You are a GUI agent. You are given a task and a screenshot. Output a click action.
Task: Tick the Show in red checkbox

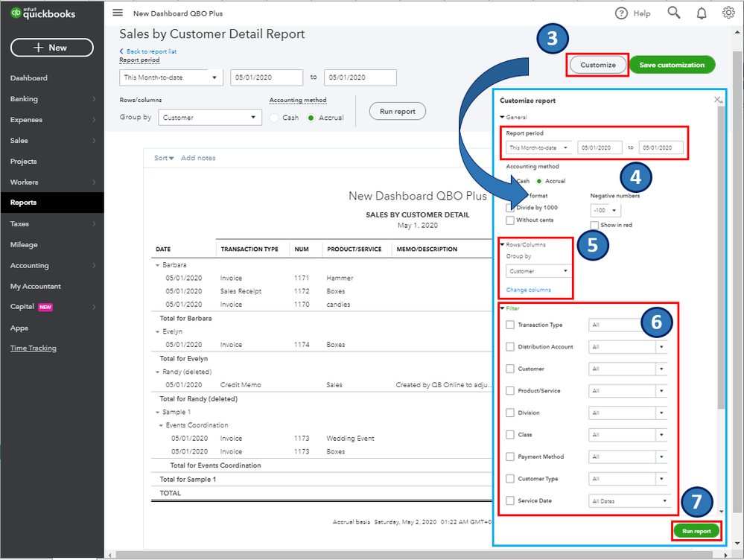click(x=594, y=225)
